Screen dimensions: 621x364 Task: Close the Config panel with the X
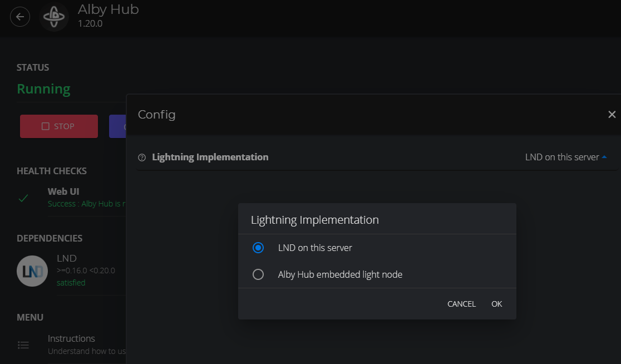point(612,115)
